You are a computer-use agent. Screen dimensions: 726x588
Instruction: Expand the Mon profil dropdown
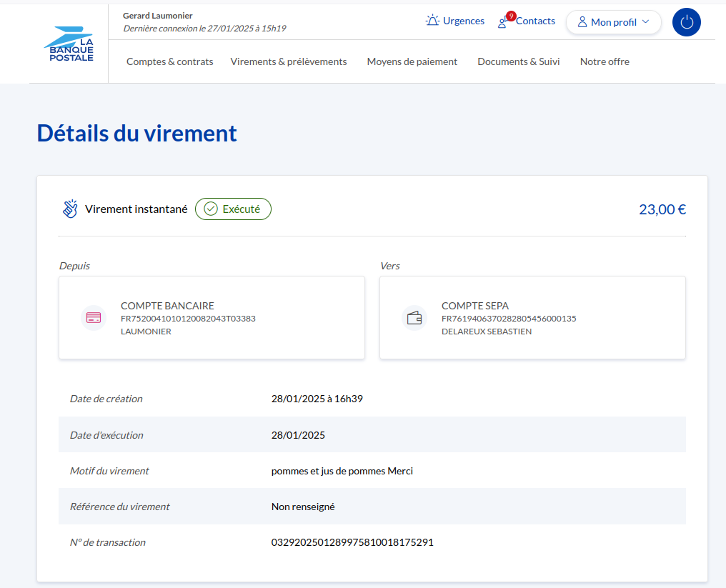[x=613, y=22]
